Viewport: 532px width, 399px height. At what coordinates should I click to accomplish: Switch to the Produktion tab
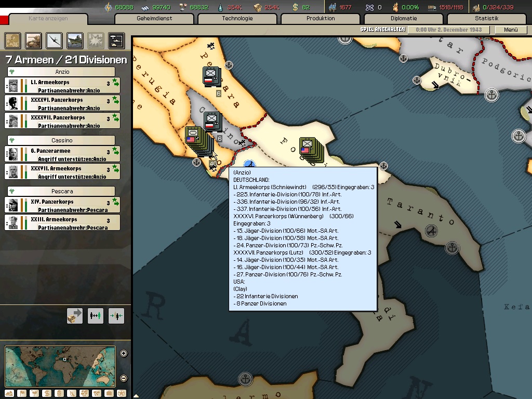coord(321,18)
